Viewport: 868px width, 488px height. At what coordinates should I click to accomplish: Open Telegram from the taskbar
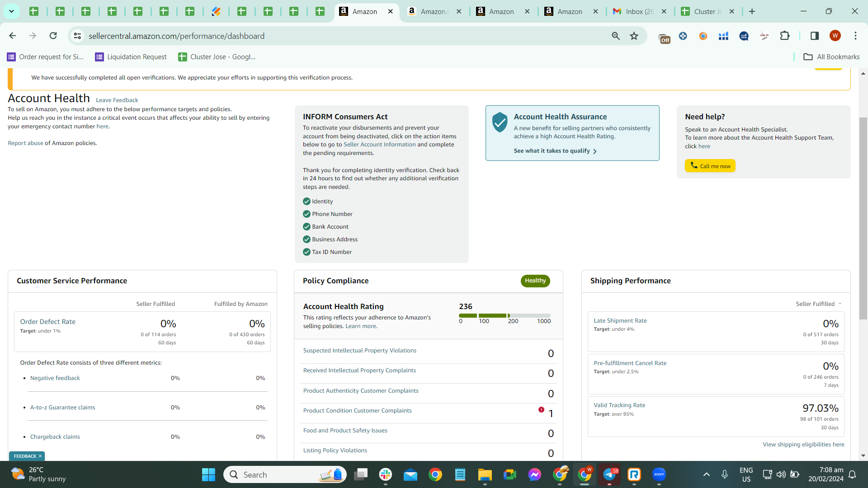pos(609,474)
